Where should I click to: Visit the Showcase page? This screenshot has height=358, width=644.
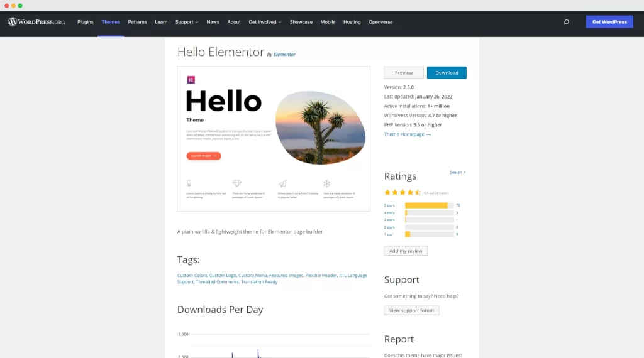pos(301,22)
